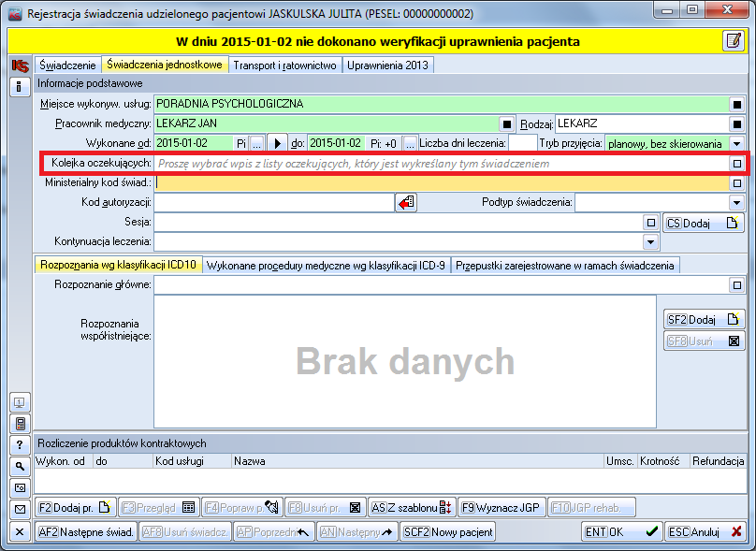Click the KS logo icon in left sidebar
The width and height of the screenshot is (756, 551).
(20, 65)
